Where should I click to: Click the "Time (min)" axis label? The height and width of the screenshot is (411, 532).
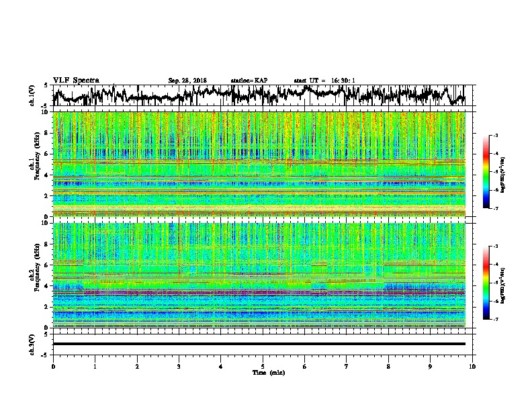tap(269, 373)
